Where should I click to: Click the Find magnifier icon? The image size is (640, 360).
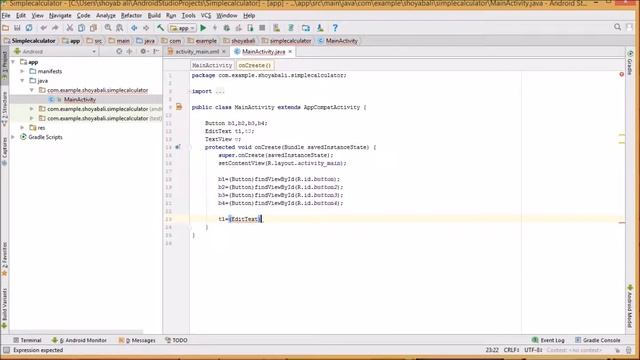click(x=108, y=28)
